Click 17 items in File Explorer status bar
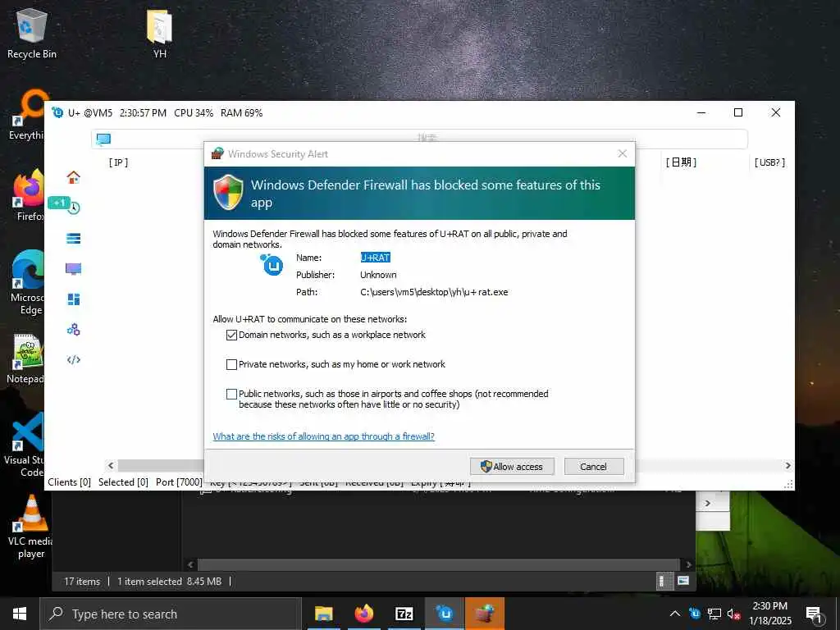Screen dimensions: 840x630 [82, 582]
